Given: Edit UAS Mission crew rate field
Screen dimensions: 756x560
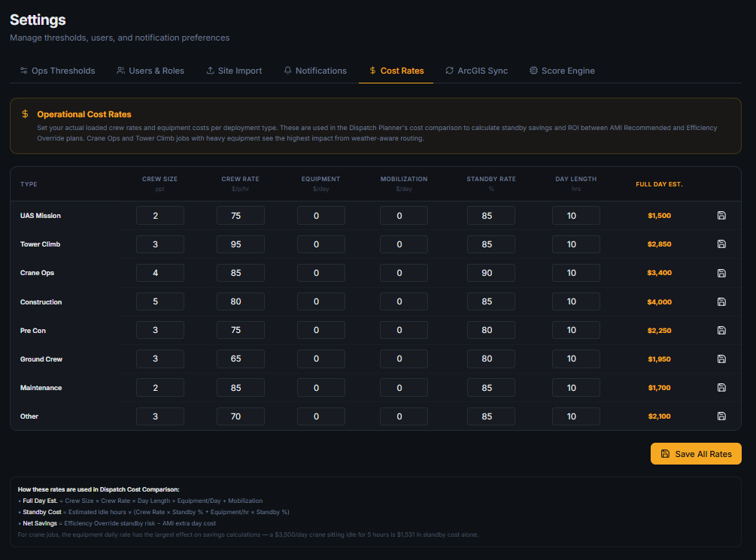Looking at the screenshot, I should [241, 216].
